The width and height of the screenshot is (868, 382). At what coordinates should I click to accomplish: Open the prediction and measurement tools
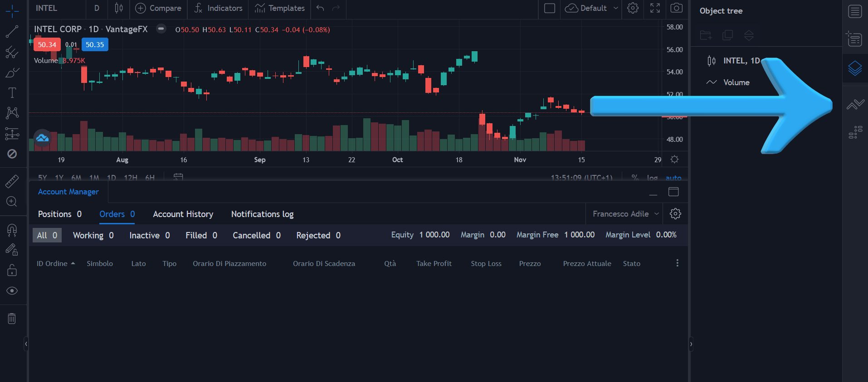tap(12, 134)
